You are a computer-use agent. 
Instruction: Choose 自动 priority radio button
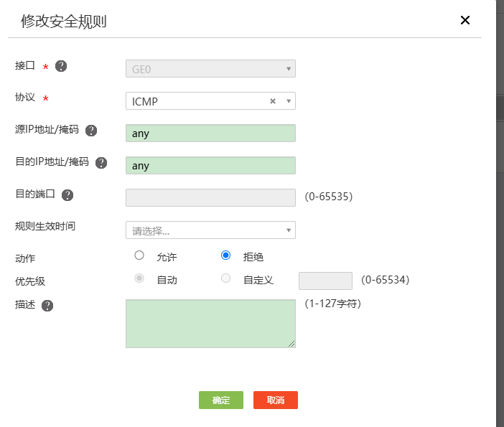tap(139, 278)
